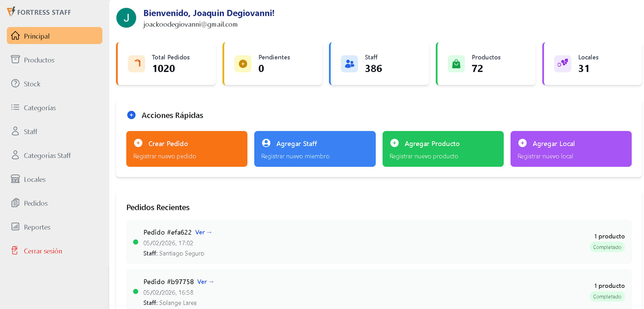Screen dimensions: 644x309
Task: Click Cerrar sesión to log out
Action: pyautogui.click(x=43, y=251)
